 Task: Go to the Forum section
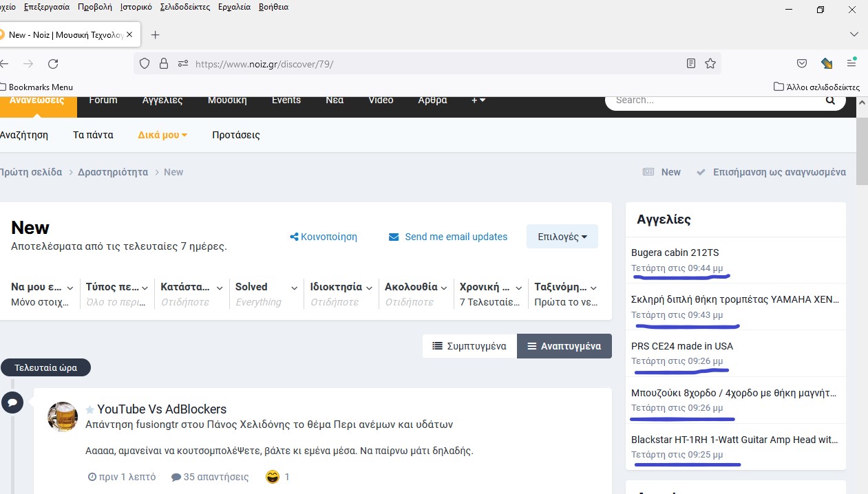click(103, 100)
